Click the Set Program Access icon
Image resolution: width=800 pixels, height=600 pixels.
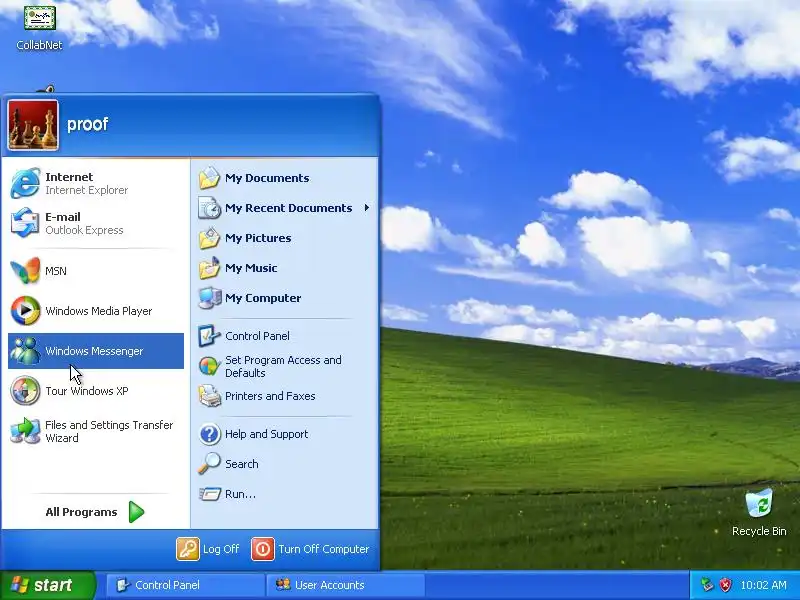pyautogui.click(x=209, y=366)
